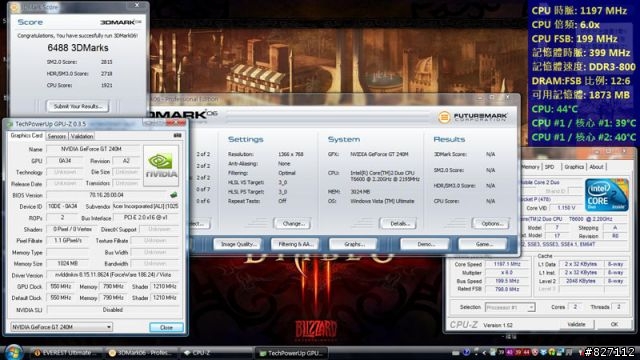Click the Intel Core 2 Duo logo in CPU-Z
Image resolution: width=640 pixels, height=360 pixels.
point(606,195)
